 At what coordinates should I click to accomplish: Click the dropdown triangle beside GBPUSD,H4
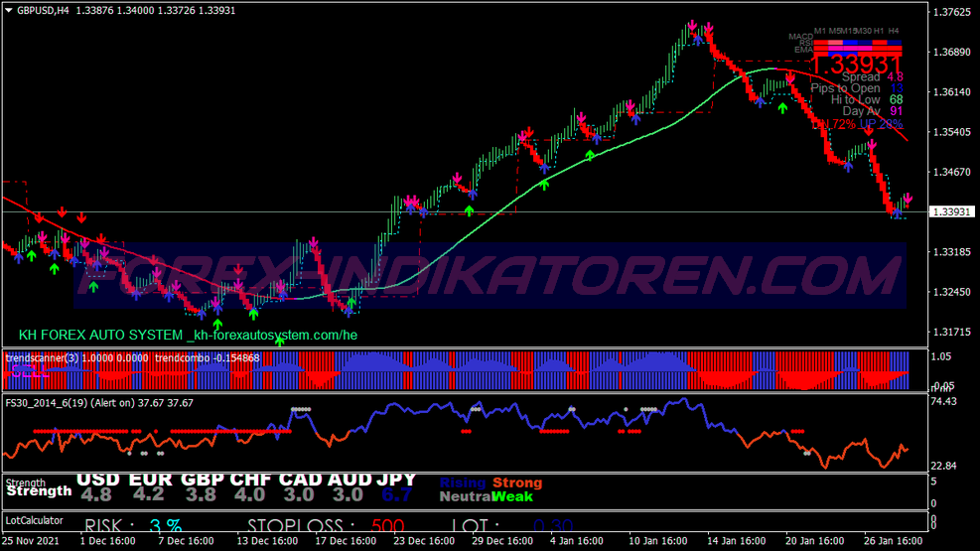(x=9, y=10)
